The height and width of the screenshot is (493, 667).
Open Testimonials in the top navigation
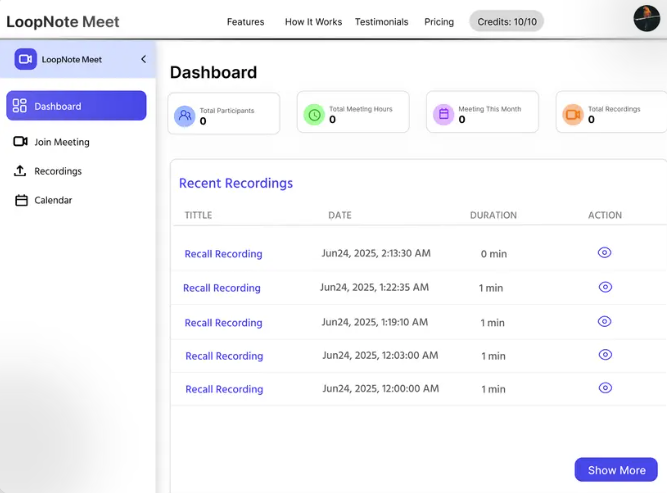(x=382, y=22)
